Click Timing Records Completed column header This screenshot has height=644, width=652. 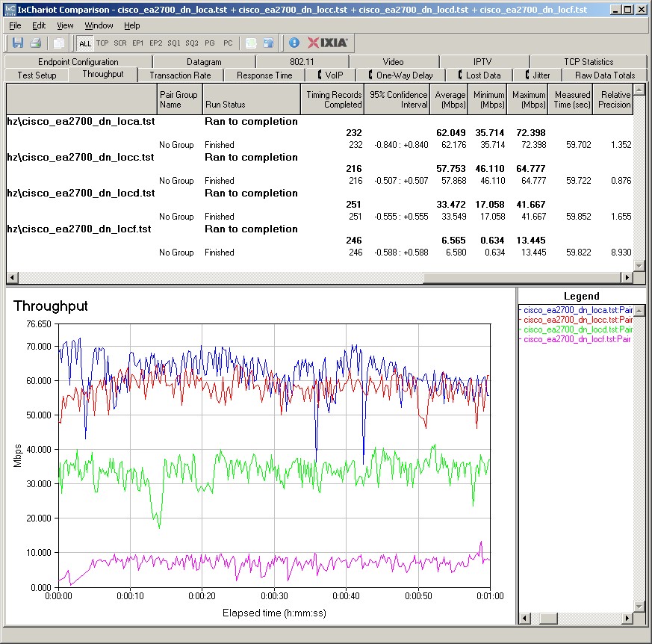pyautogui.click(x=332, y=99)
